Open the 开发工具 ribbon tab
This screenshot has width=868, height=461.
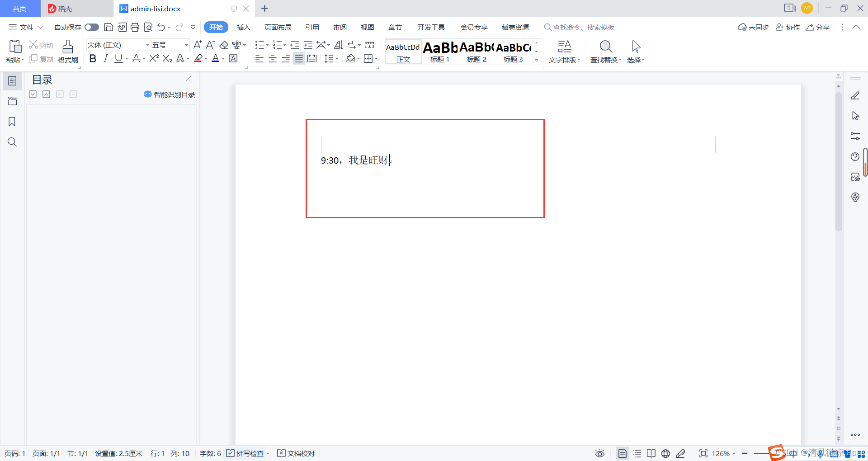pyautogui.click(x=431, y=27)
